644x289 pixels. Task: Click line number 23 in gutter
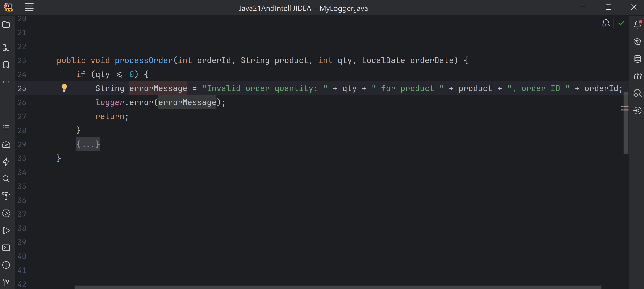click(22, 60)
